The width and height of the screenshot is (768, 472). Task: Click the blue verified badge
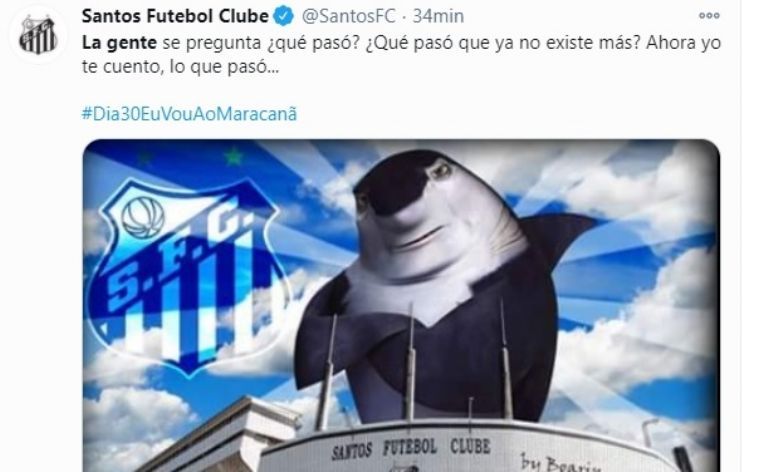(284, 16)
